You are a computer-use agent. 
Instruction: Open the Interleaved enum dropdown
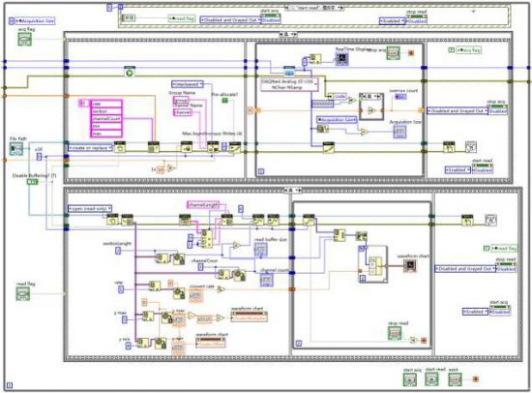click(188, 84)
